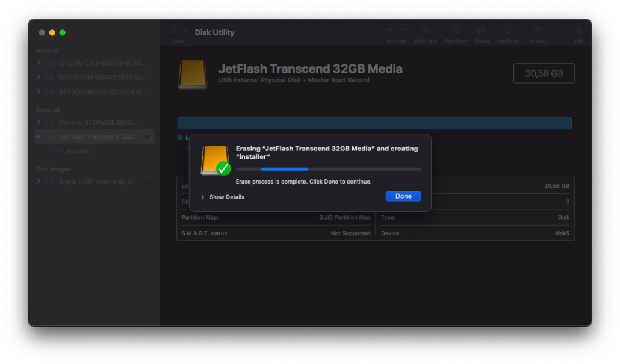Screen dimensions: 620x364
Task: Click the disk icon with green checkmark
Action: [x=215, y=161]
